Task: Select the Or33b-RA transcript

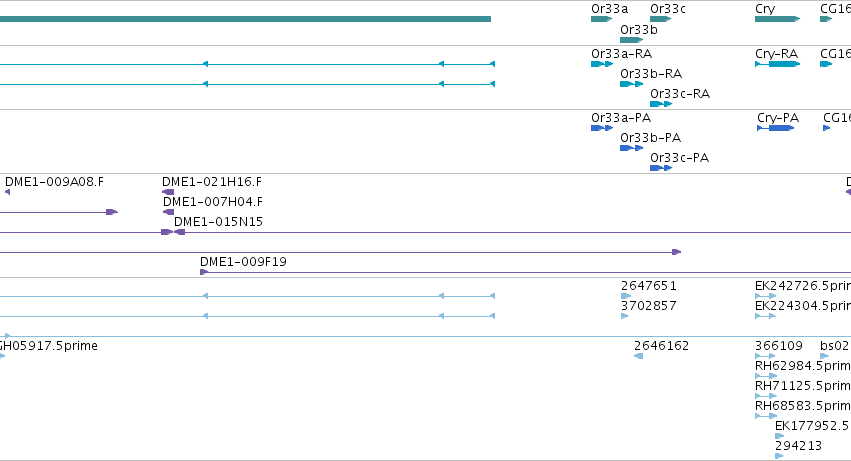Action: [631, 84]
